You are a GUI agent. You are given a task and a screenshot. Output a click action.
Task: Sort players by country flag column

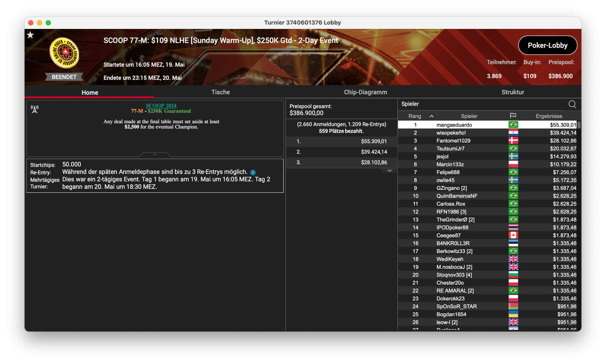coord(513,115)
